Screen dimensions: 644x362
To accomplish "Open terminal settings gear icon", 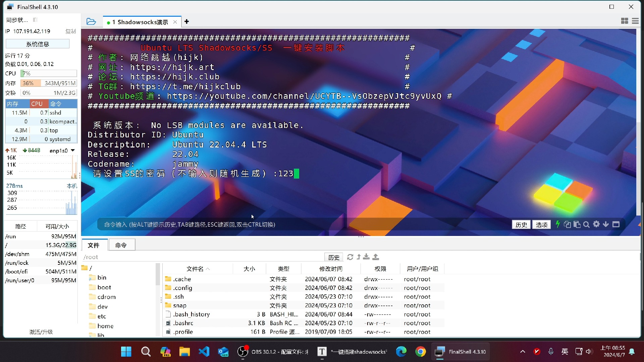I will tap(596, 224).
